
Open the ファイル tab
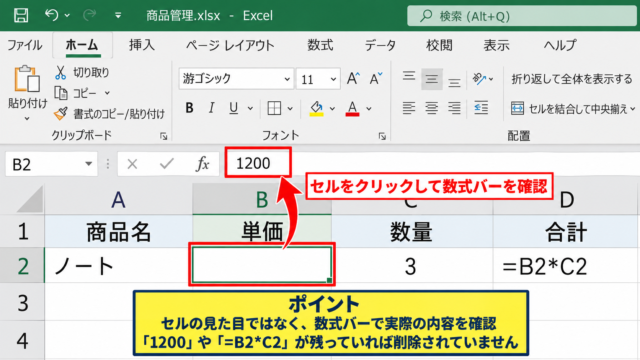[25, 44]
